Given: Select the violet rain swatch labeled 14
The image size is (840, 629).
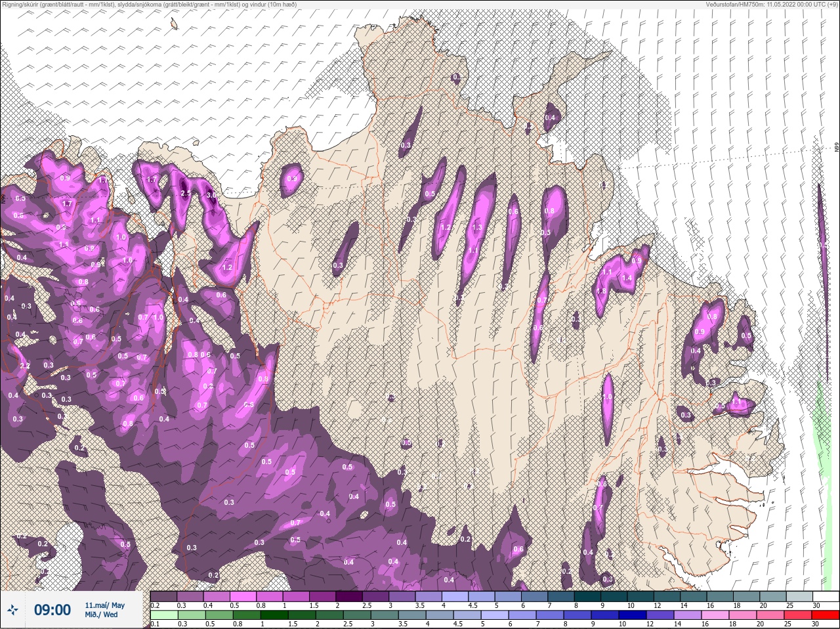Looking at the screenshot, I should coord(688,616).
